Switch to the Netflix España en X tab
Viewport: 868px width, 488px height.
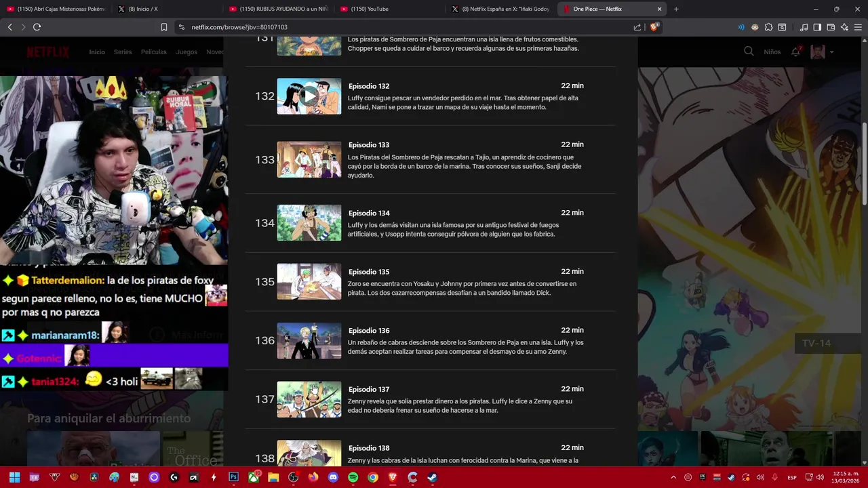502,9
